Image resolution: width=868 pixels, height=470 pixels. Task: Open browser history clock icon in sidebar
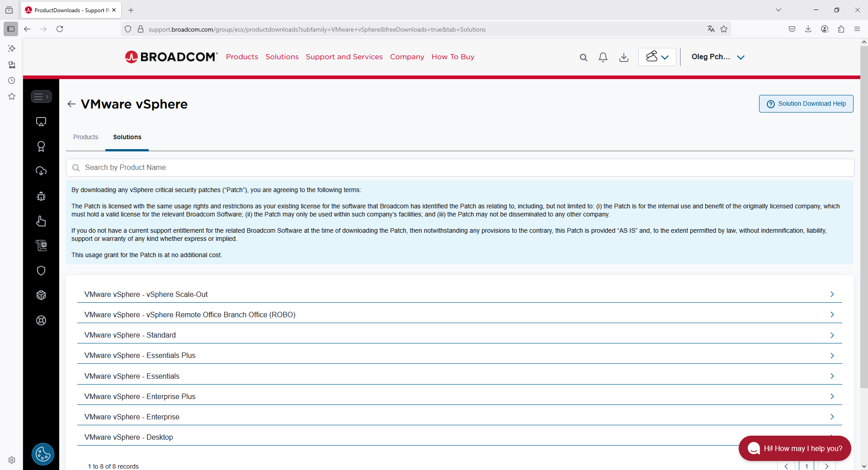point(12,80)
